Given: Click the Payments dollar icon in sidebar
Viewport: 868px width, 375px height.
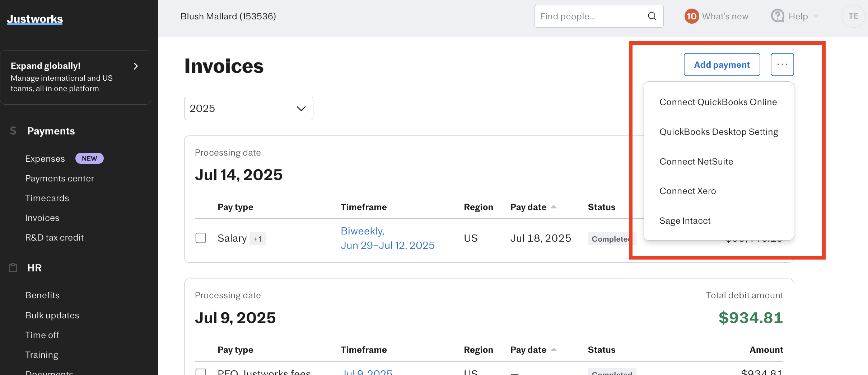Looking at the screenshot, I should (13, 130).
